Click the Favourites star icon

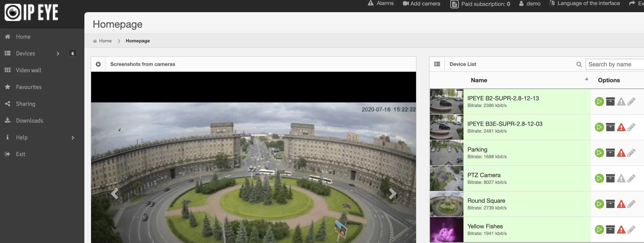[8, 87]
